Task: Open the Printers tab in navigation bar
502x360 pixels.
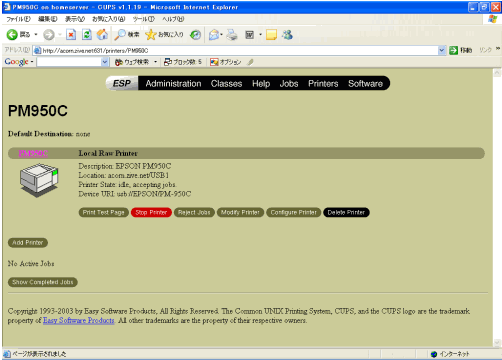Action: coord(323,83)
